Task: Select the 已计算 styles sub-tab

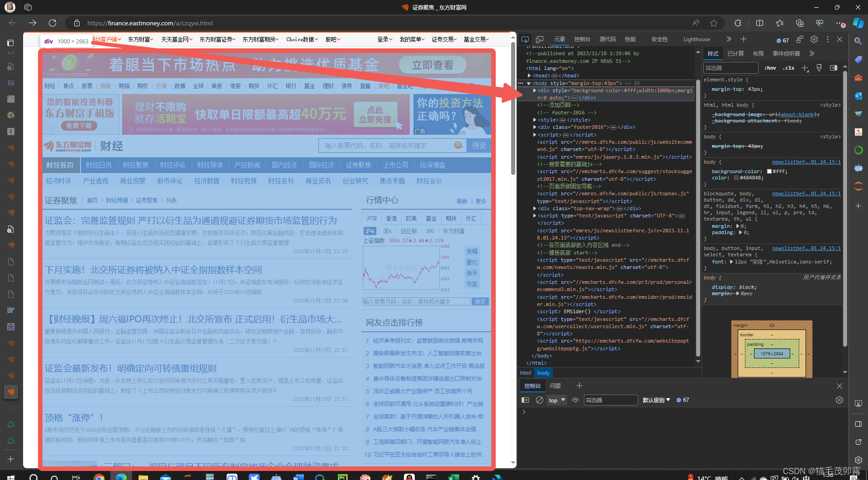Action: pyautogui.click(x=735, y=53)
